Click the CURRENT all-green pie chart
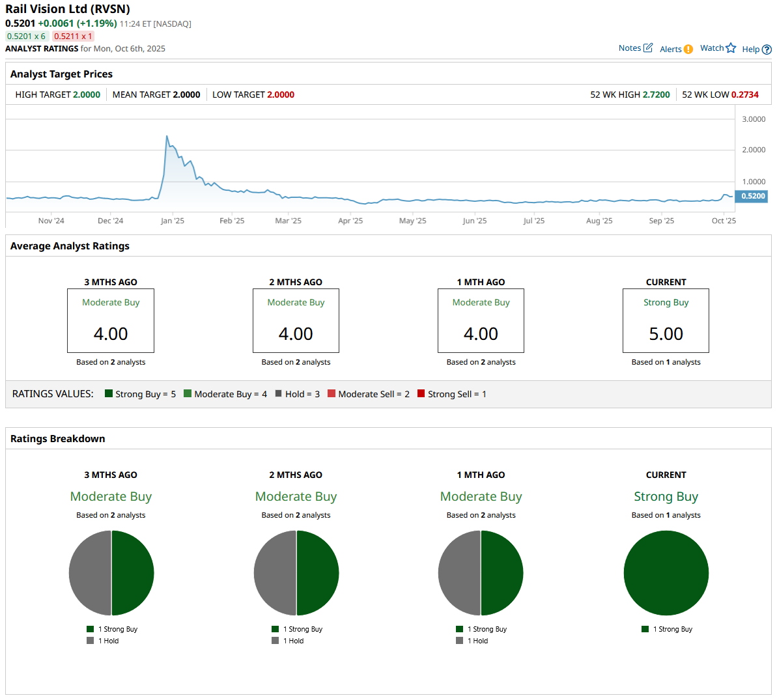 [x=666, y=573]
